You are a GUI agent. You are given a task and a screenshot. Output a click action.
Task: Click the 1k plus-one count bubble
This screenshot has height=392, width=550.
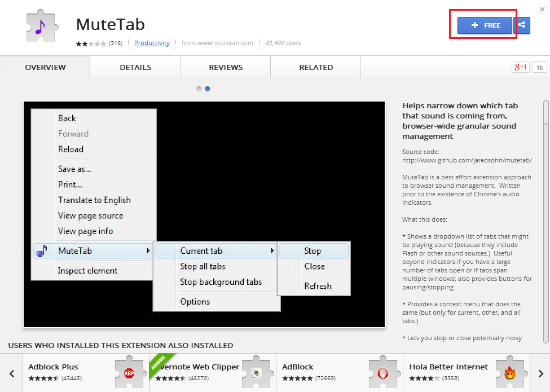539,67
